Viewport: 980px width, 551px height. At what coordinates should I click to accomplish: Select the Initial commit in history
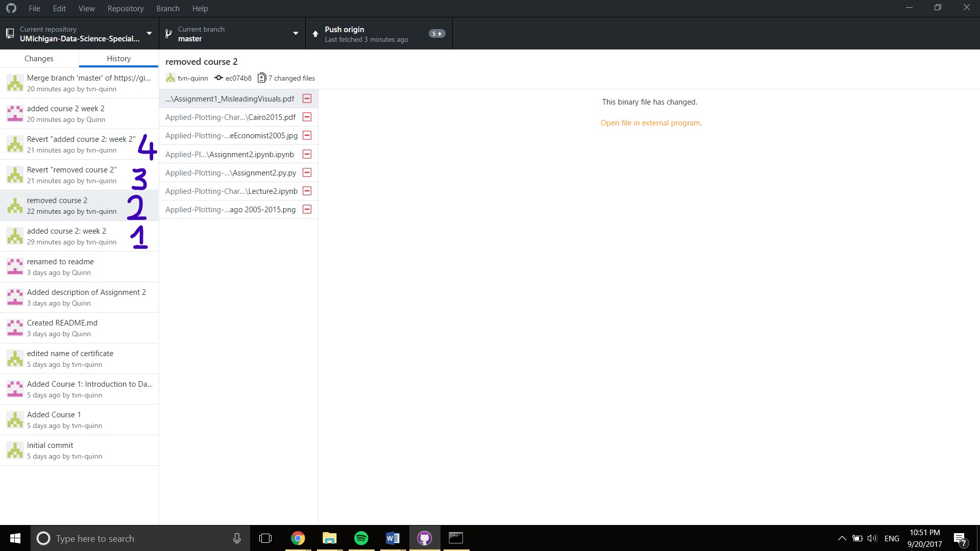tap(79, 450)
